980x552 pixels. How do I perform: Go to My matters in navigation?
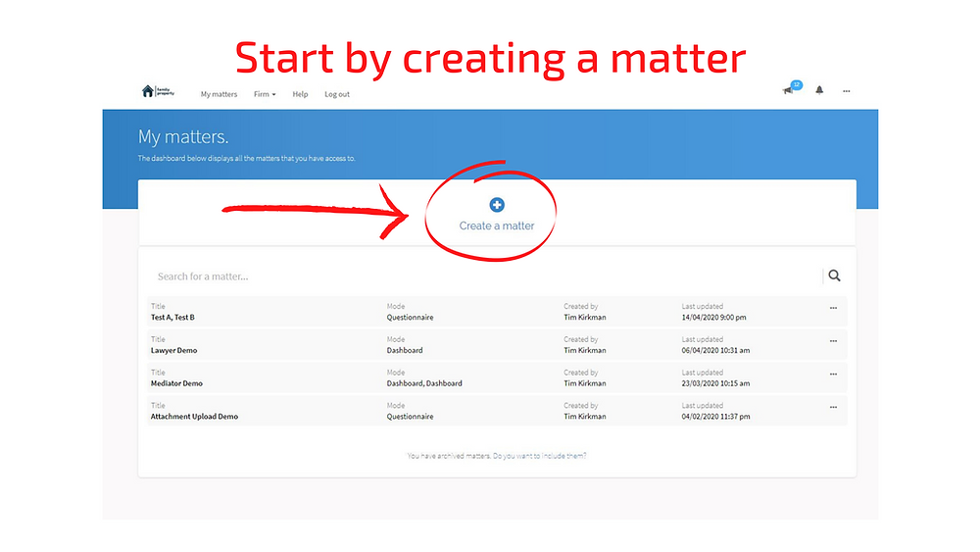click(219, 94)
